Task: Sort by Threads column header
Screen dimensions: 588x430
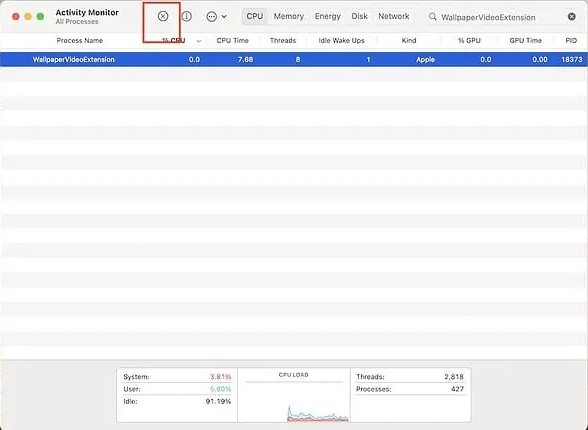Action: (283, 40)
